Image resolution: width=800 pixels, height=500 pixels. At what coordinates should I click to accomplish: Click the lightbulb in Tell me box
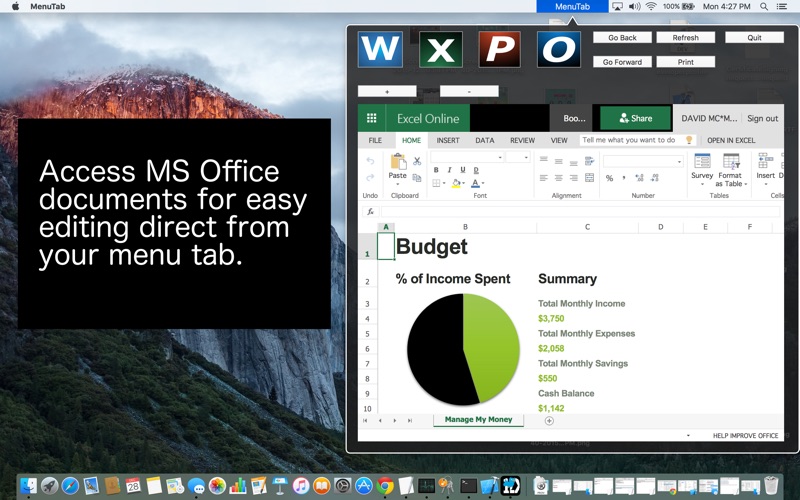(689, 140)
